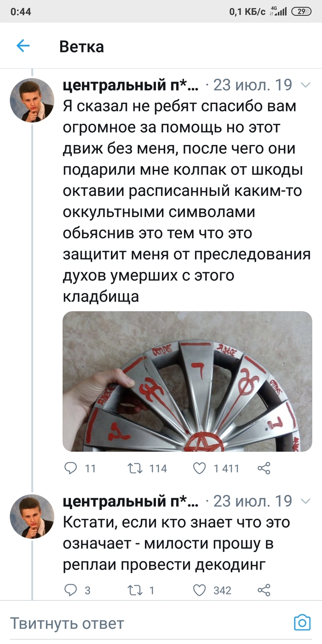Open the first tweet author's avatar
This screenshot has width=322, height=644.
[32, 100]
